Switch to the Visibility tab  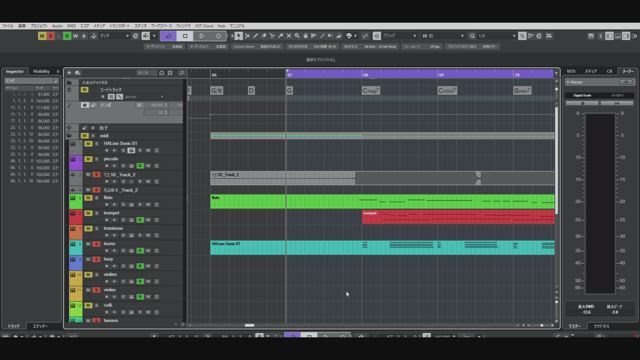tap(41, 71)
